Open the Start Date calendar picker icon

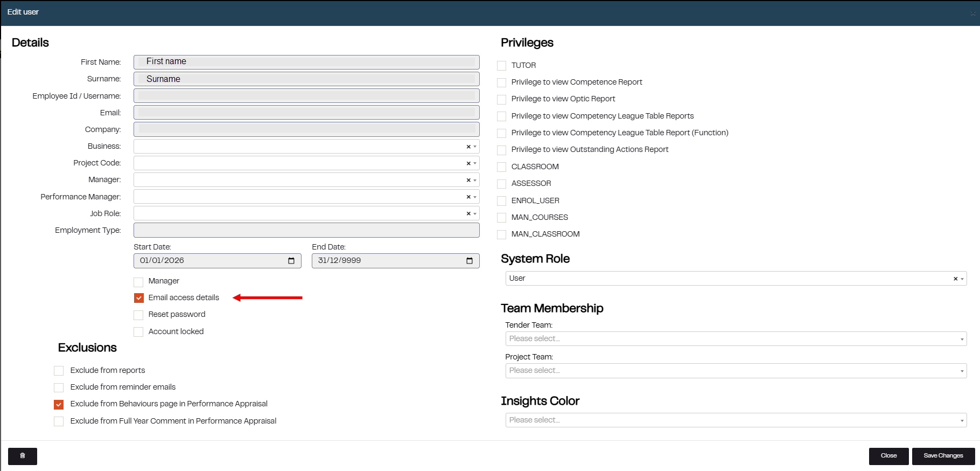point(291,261)
